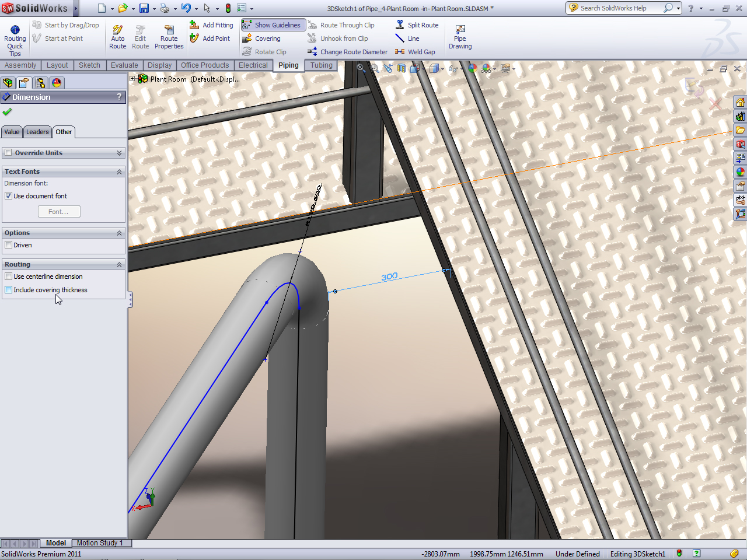Click the Covering tool icon
This screenshot has height=560, width=747.
coord(247,38)
